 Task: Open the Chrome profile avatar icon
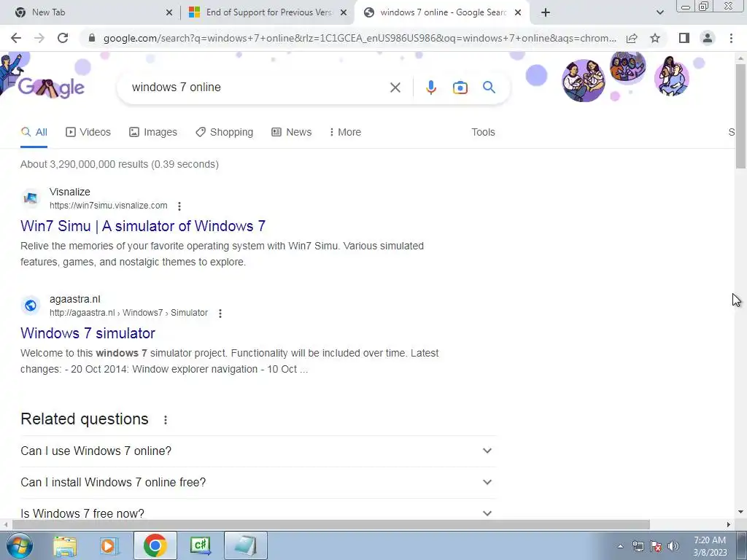(708, 38)
